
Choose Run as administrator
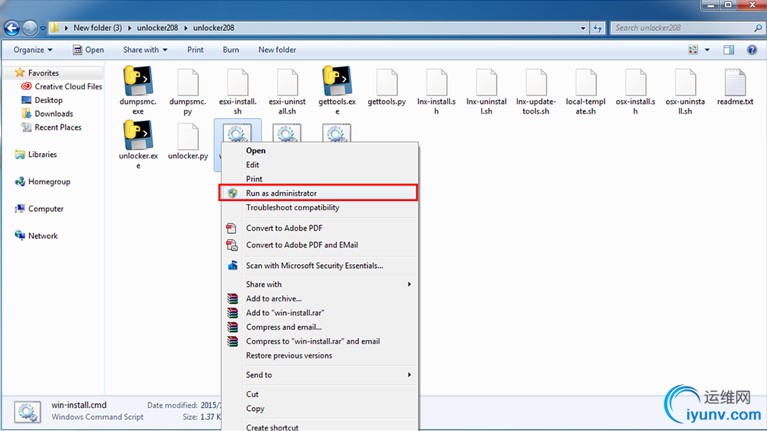tap(318, 193)
